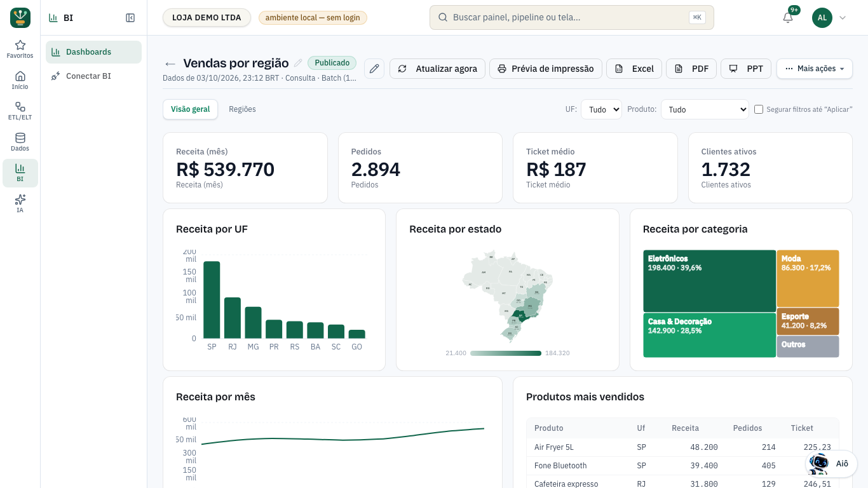Click the GO bar in the chart
Viewport: 868px width, 488px height.
357,334
